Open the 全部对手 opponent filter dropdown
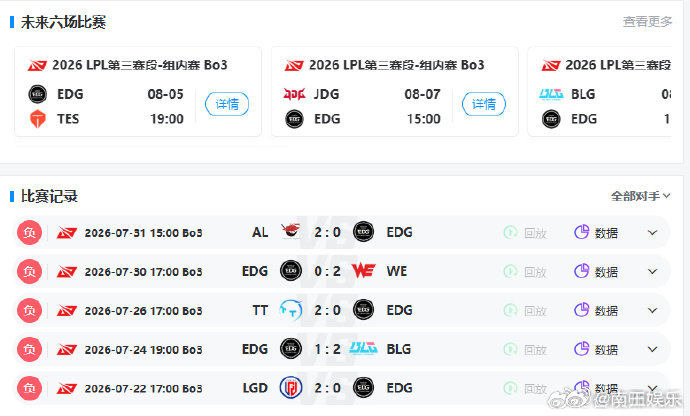The image size is (690, 416). [x=640, y=196]
